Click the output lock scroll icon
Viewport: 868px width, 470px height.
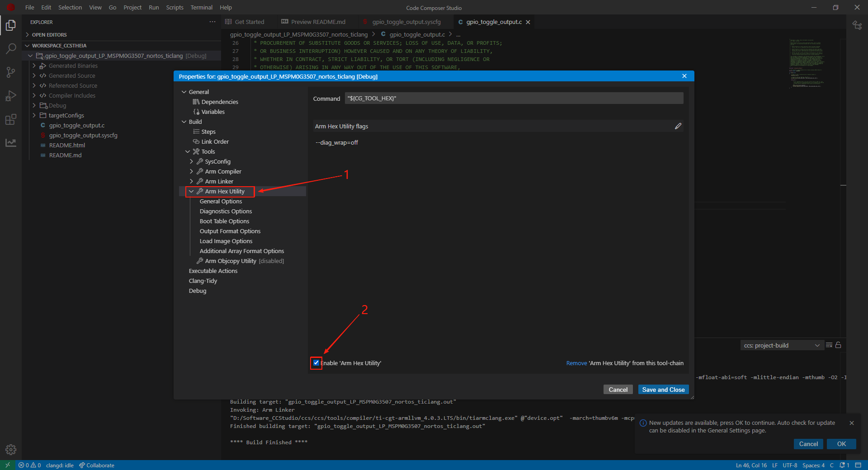pos(838,345)
